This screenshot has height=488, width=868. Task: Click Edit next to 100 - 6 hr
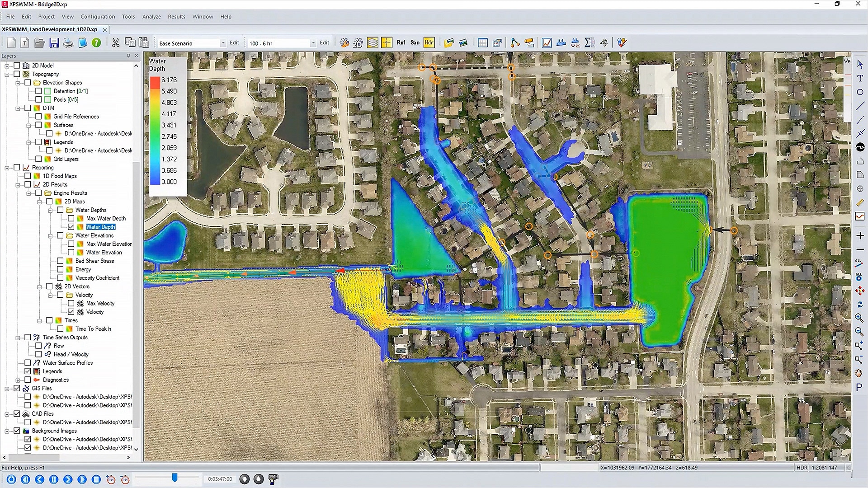tap(325, 43)
